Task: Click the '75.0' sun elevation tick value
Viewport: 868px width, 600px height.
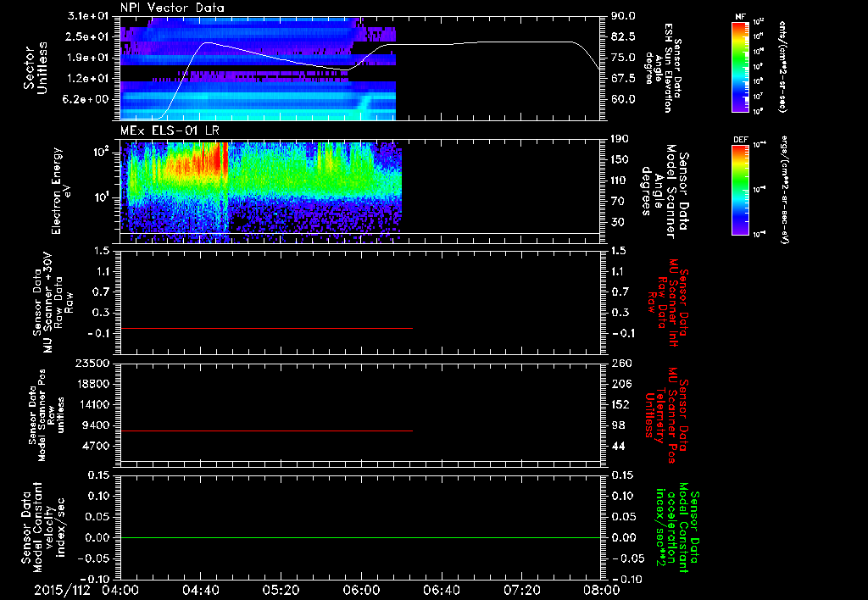Action: click(x=623, y=58)
